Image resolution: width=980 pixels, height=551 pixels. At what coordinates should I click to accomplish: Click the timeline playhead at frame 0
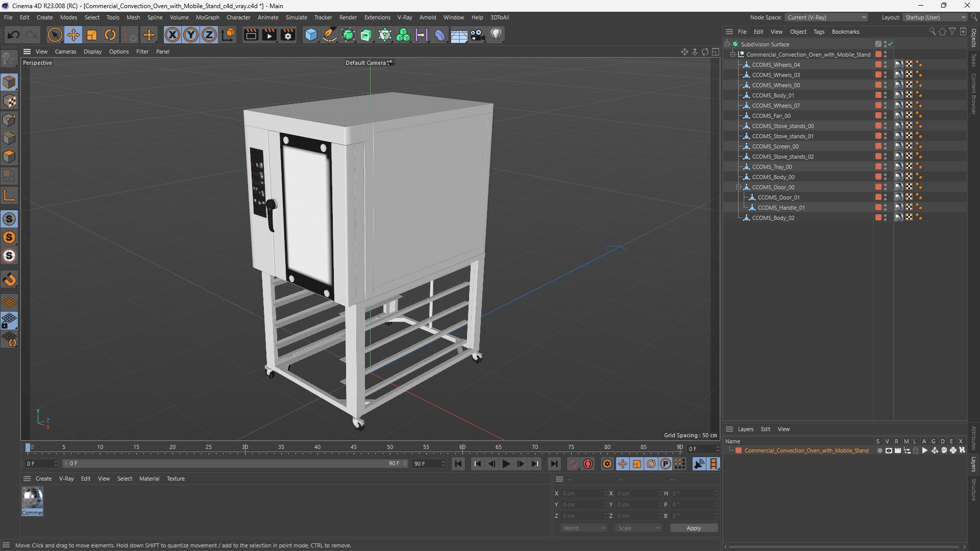(28, 448)
